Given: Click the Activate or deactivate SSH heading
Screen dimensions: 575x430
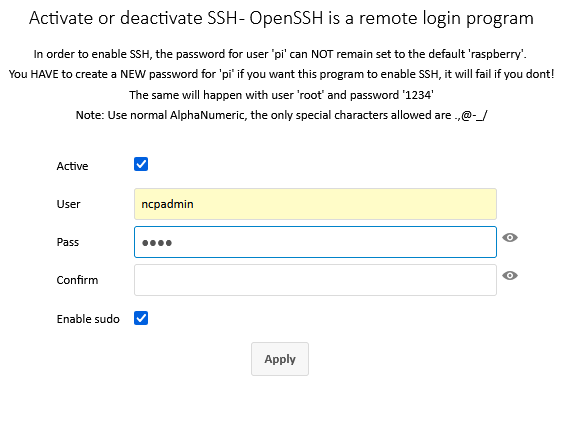Looking at the screenshot, I should click(281, 18).
